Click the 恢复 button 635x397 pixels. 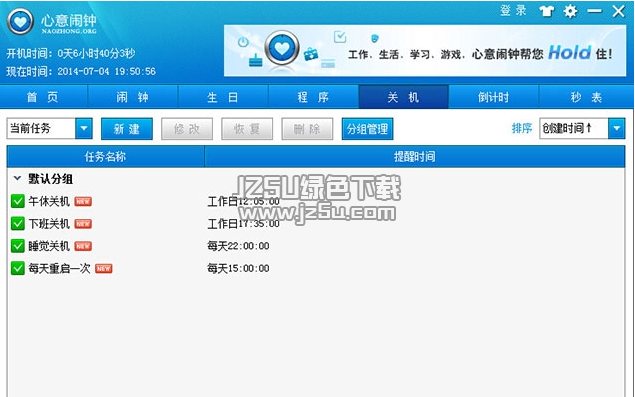coord(247,129)
